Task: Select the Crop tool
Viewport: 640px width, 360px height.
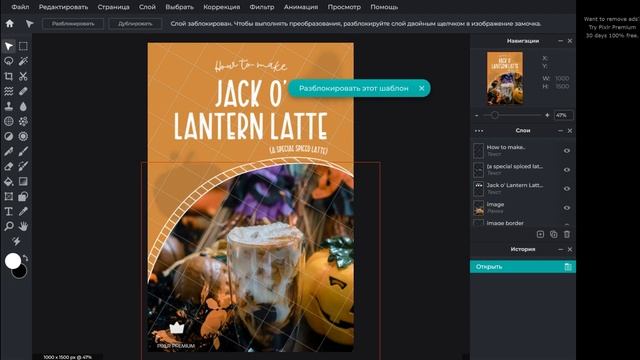Action: pos(9,76)
